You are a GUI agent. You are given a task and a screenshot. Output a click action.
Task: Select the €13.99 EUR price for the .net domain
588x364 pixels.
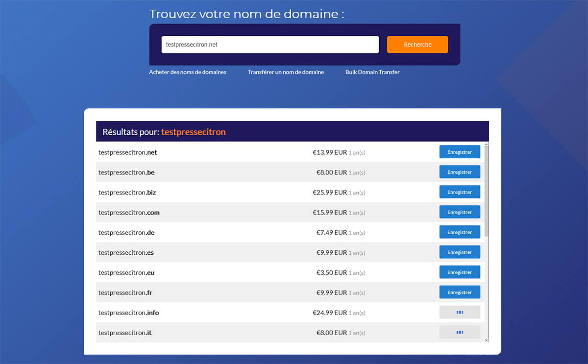pyautogui.click(x=332, y=152)
